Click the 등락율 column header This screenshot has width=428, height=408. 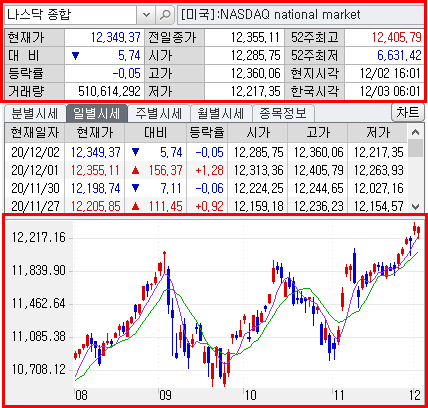click(207, 133)
